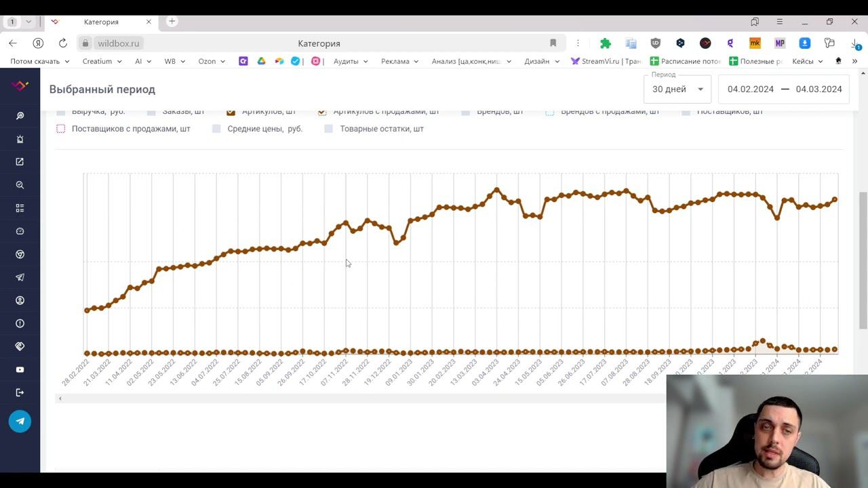Screen dimensions: 868x488
Task: Check "Поставщиков с продажами, шт" series
Action: (x=61, y=129)
